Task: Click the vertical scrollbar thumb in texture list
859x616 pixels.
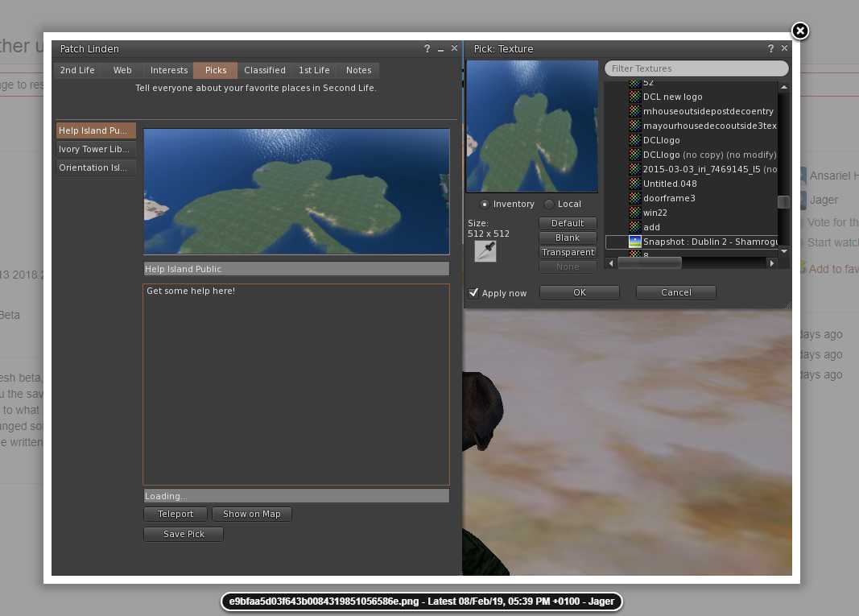Action: click(783, 201)
